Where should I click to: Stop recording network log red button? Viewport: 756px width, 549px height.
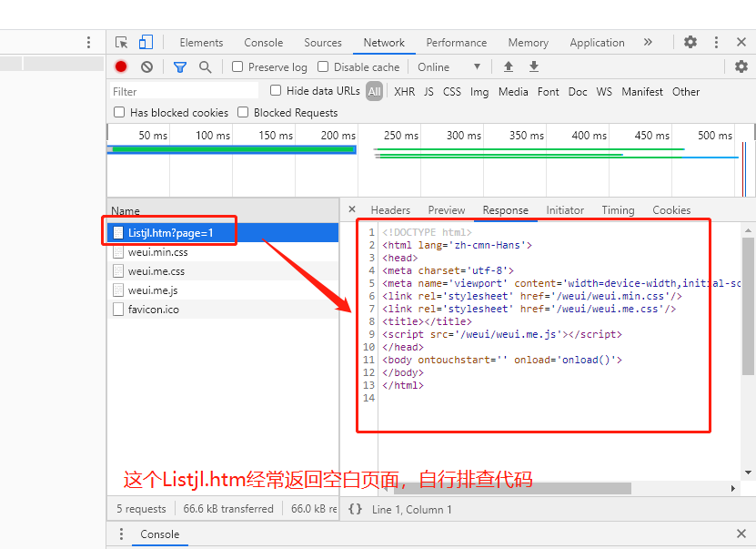pos(121,66)
